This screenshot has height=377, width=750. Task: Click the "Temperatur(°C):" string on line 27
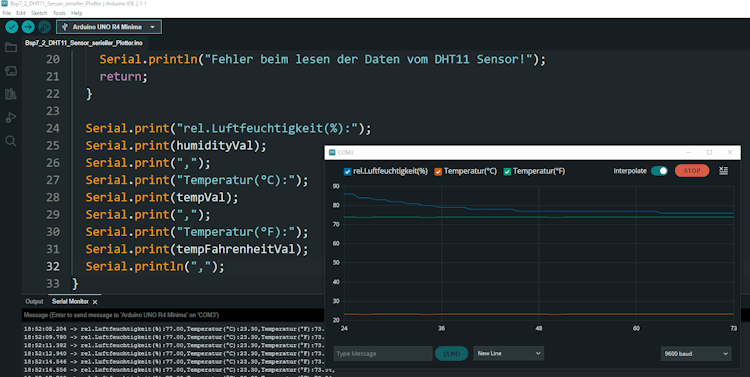click(x=235, y=180)
